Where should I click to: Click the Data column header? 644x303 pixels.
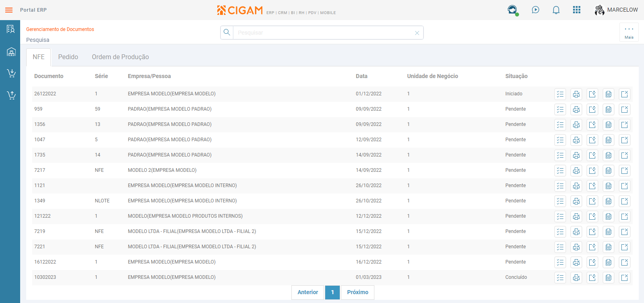point(361,76)
